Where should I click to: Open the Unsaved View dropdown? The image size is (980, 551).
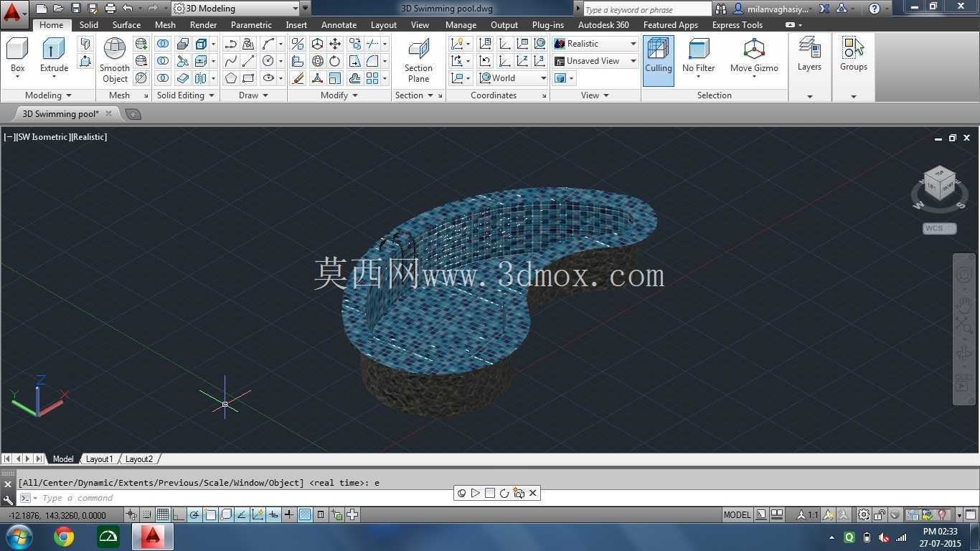pyautogui.click(x=595, y=61)
